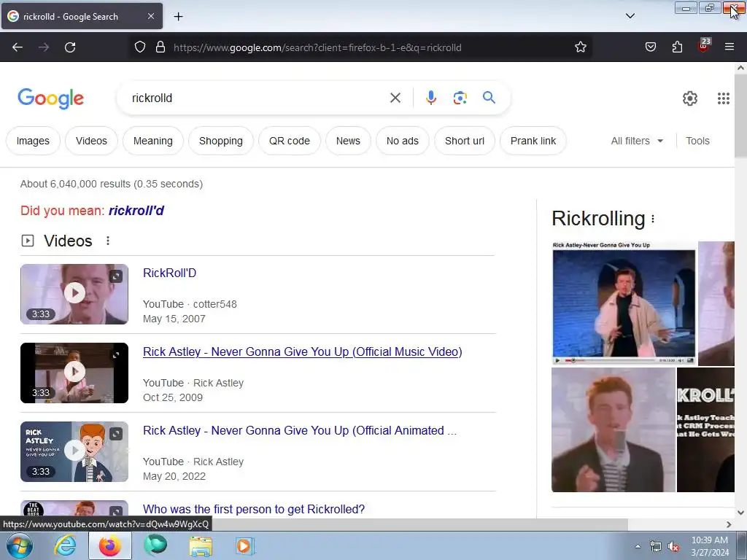The height and width of the screenshot is (560, 747).
Task: Clear the search box text
Action: [x=395, y=98]
